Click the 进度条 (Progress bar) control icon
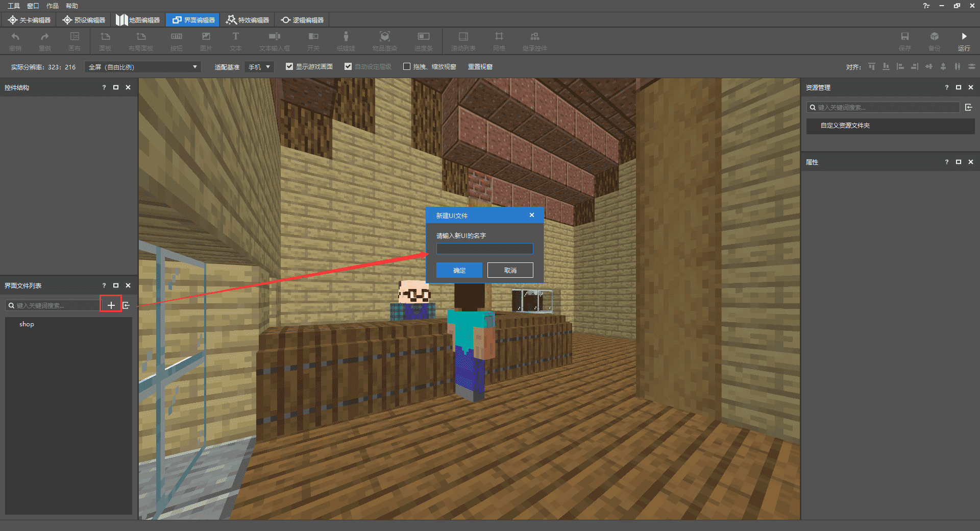The height and width of the screenshot is (531, 980). tap(423, 37)
